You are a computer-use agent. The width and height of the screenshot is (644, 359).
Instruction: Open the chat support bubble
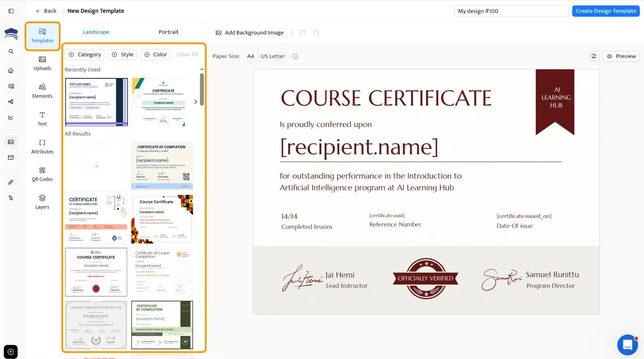(x=627, y=345)
